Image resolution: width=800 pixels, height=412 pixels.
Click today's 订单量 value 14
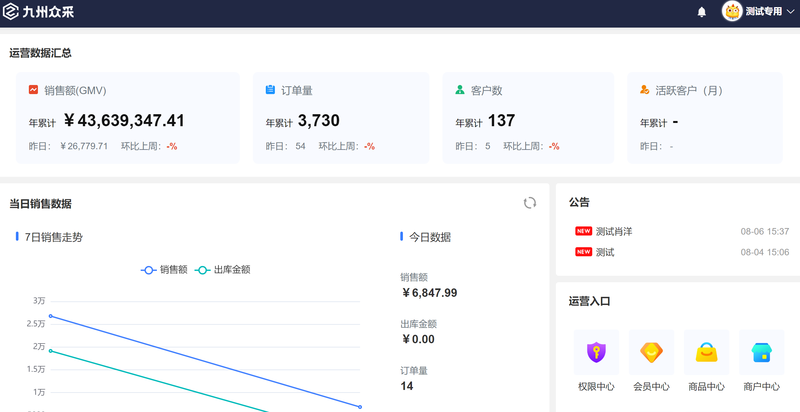pos(407,386)
